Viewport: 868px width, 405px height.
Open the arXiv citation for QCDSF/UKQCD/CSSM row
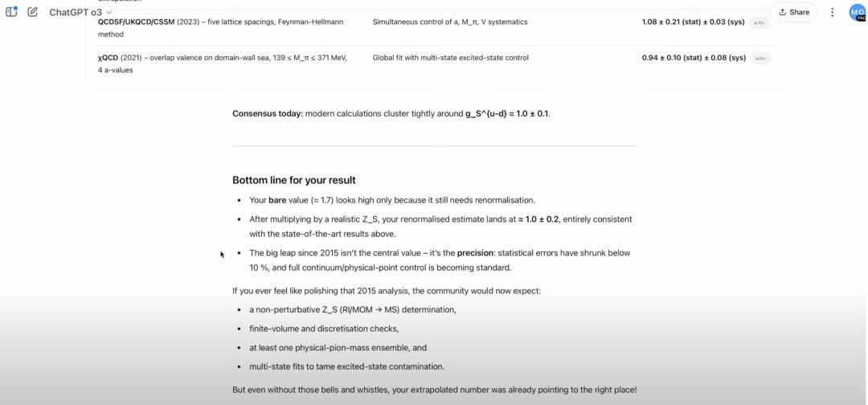click(x=759, y=22)
